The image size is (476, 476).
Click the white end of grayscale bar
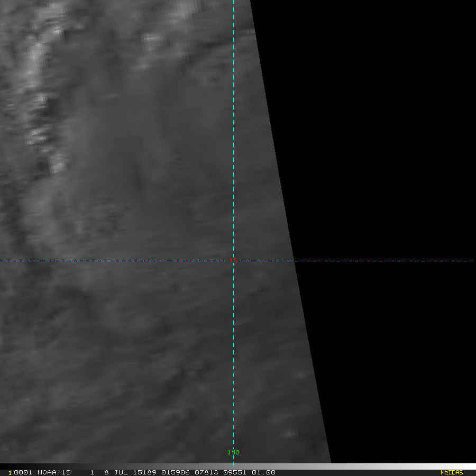click(x=468, y=466)
